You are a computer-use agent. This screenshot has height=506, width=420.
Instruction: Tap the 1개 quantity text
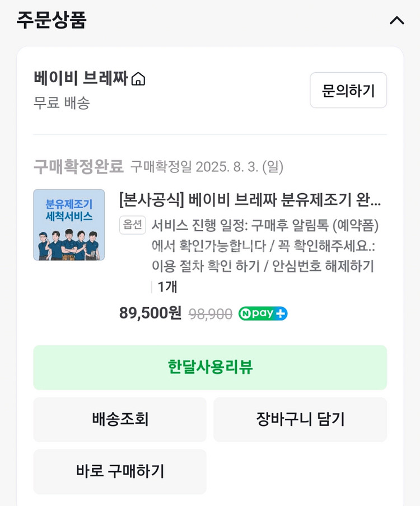tap(167, 287)
